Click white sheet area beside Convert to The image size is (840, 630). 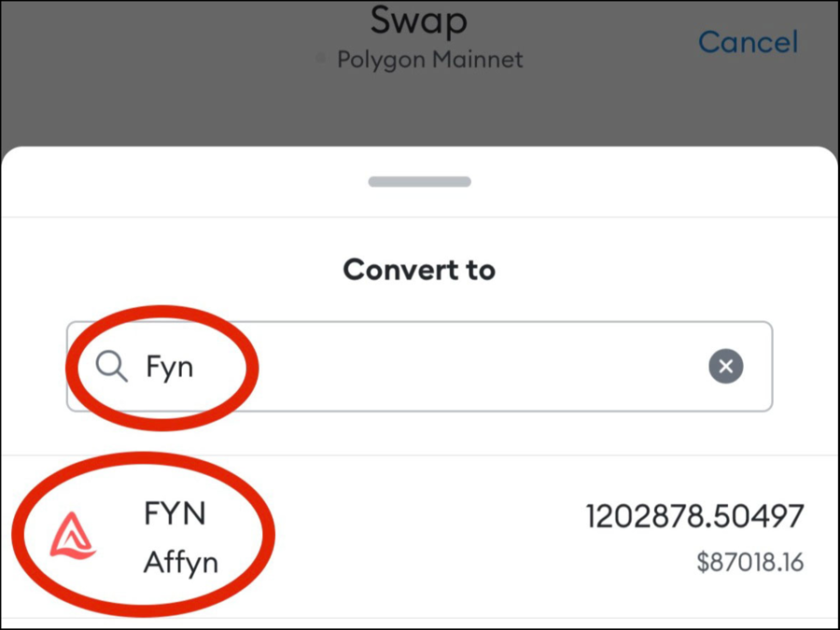coord(653,270)
